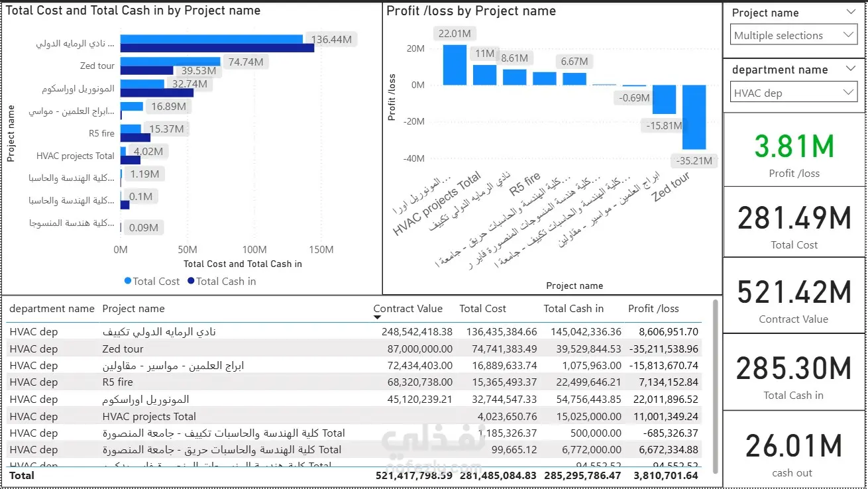Sort table by Total Cash in column
868x489 pixels.
574,308
